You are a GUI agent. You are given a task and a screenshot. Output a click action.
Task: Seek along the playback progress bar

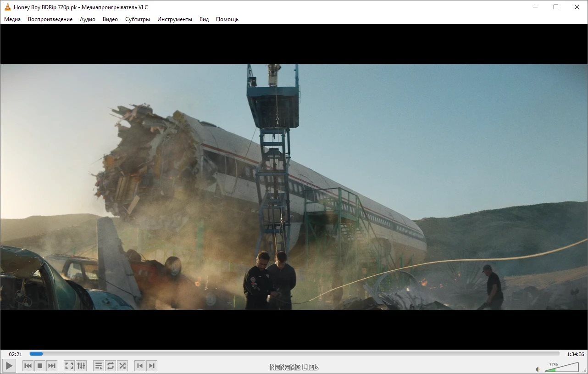294,354
